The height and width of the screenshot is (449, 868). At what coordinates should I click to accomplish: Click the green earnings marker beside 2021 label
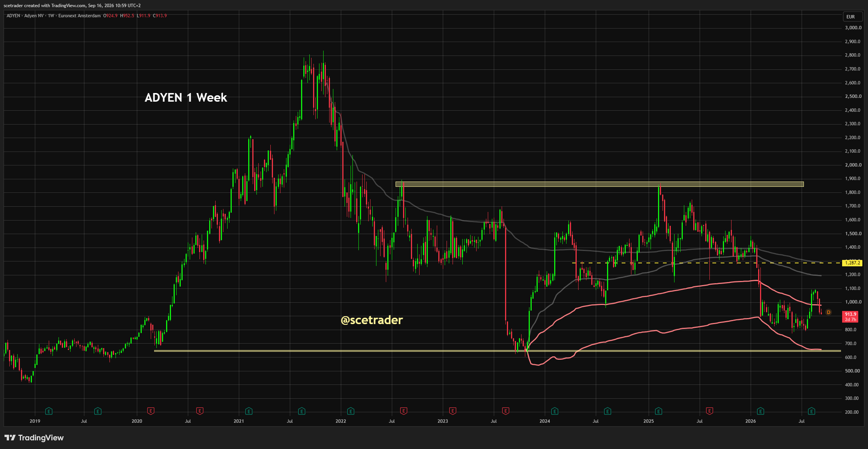(x=249, y=411)
